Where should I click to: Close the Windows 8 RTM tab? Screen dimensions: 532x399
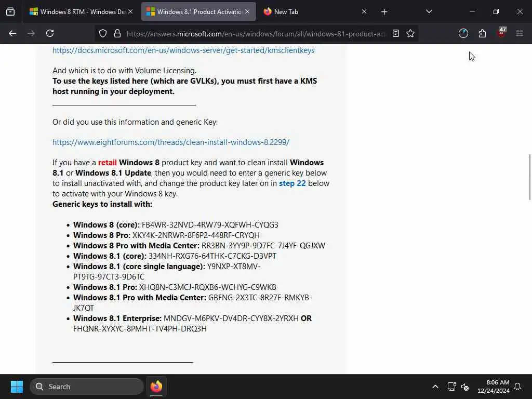[130, 12]
